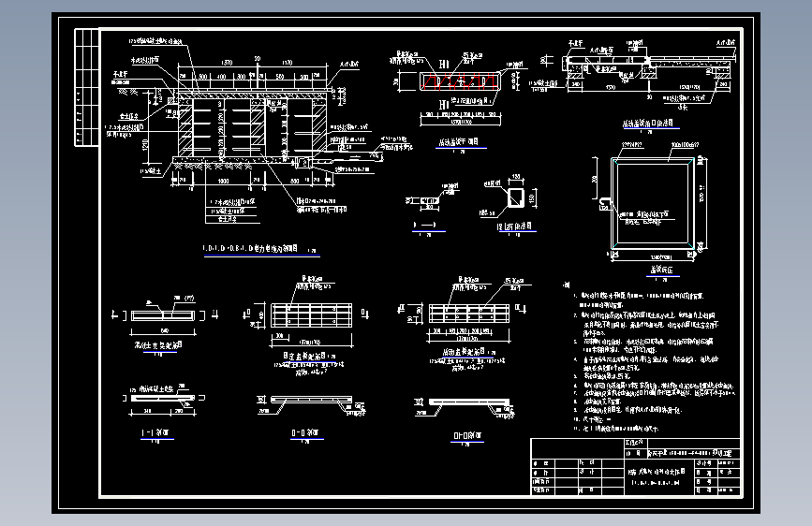Click the 1170 top dimension value
Screen dimensions: 812x526
(x=288, y=63)
